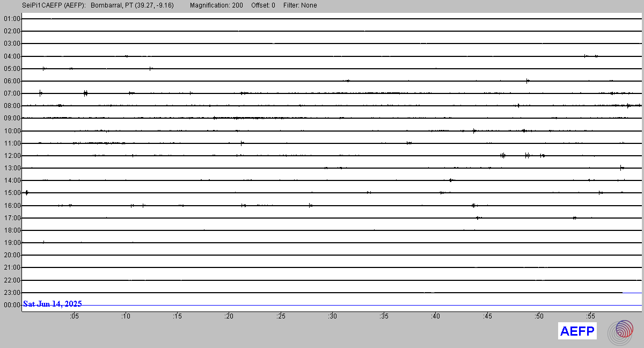The image size is (644, 348).
Task: Select the 10:00 hour label
Action: tap(12, 131)
